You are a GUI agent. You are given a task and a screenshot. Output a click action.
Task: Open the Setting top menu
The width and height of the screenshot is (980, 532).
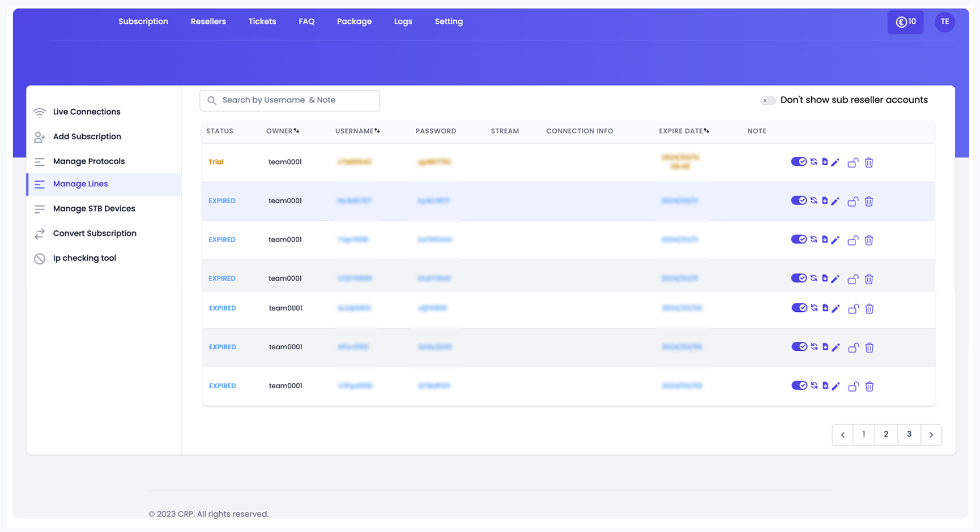[449, 22]
